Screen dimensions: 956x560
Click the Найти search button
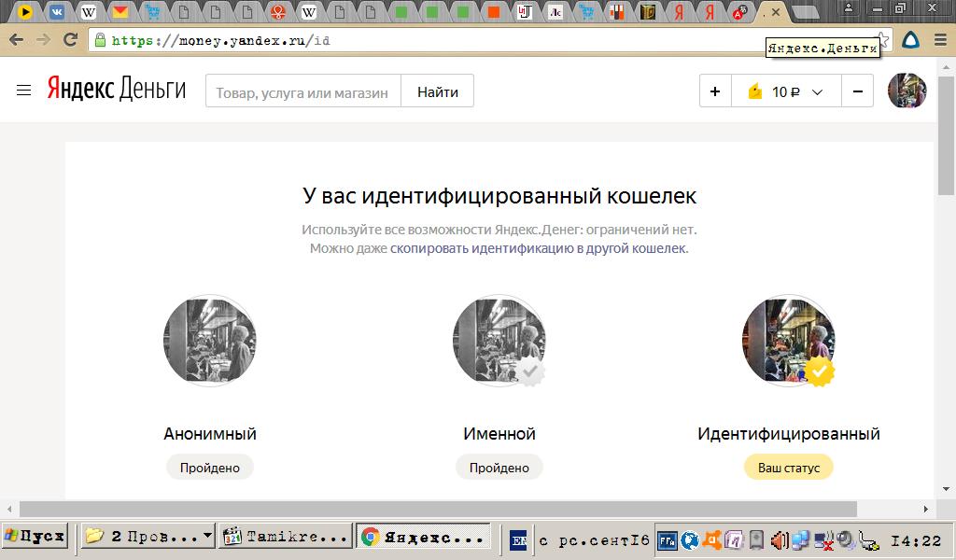point(437,91)
